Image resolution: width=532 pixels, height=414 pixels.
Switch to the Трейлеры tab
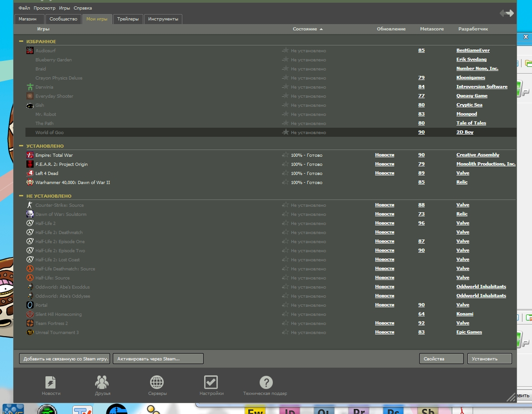[128, 19]
